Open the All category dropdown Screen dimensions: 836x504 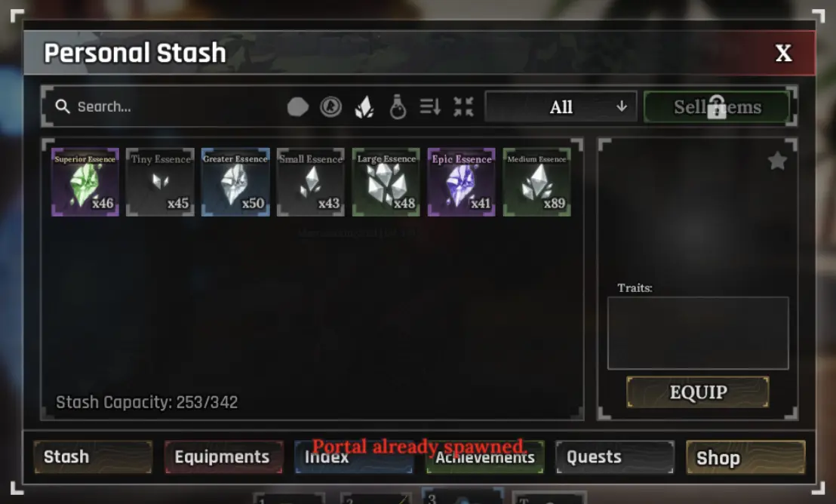[x=561, y=106]
